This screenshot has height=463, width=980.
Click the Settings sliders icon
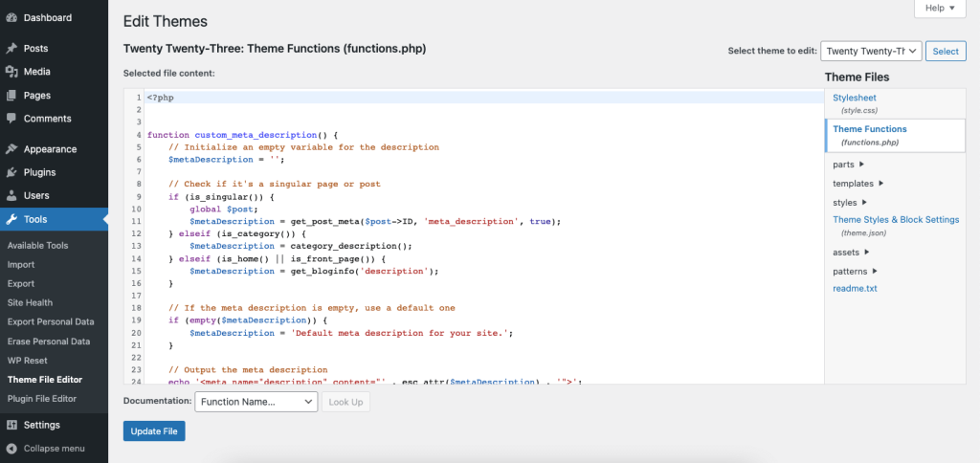(11, 425)
